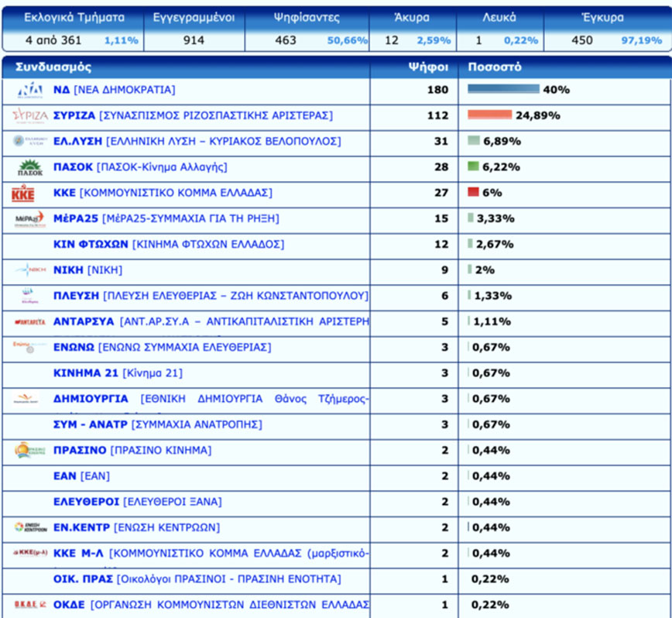This screenshot has width=672, height=618.
Task: Click the red ΚΚΕ logo
Action: click(x=24, y=193)
